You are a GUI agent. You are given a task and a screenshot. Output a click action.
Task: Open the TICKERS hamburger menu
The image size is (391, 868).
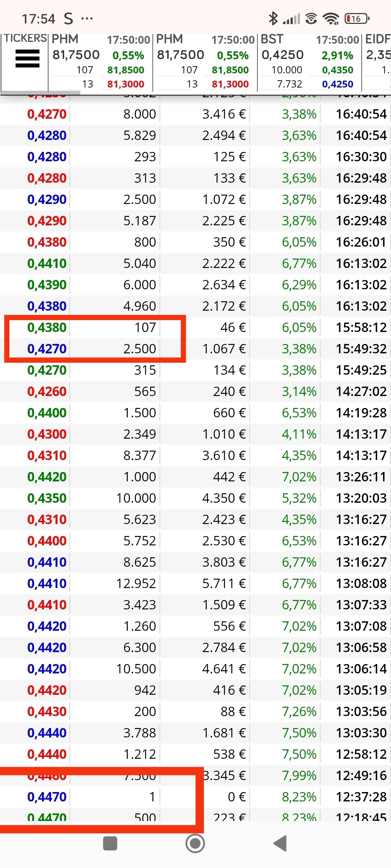pos(27,59)
